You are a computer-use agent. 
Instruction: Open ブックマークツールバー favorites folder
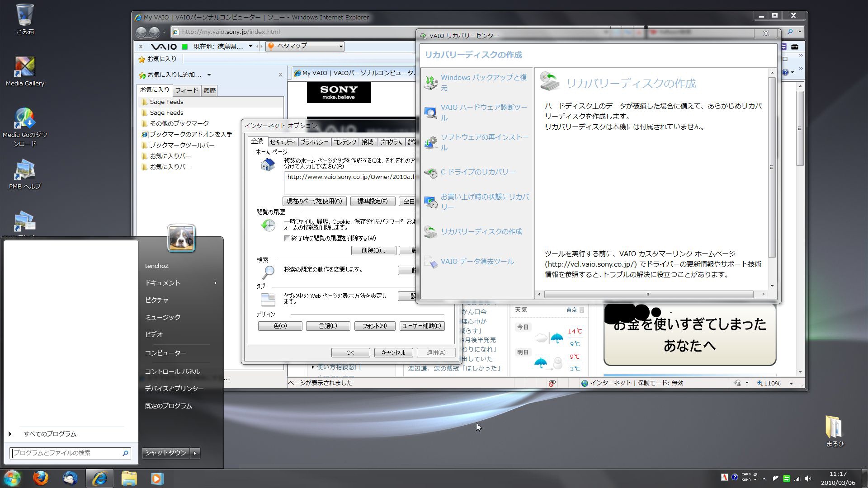[182, 145]
